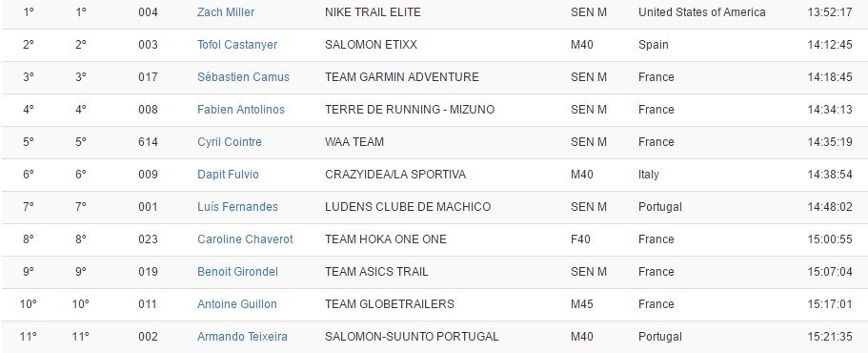This screenshot has width=868, height=353.
Task: View Fabien Antolinos runner details
Action: 241,109
